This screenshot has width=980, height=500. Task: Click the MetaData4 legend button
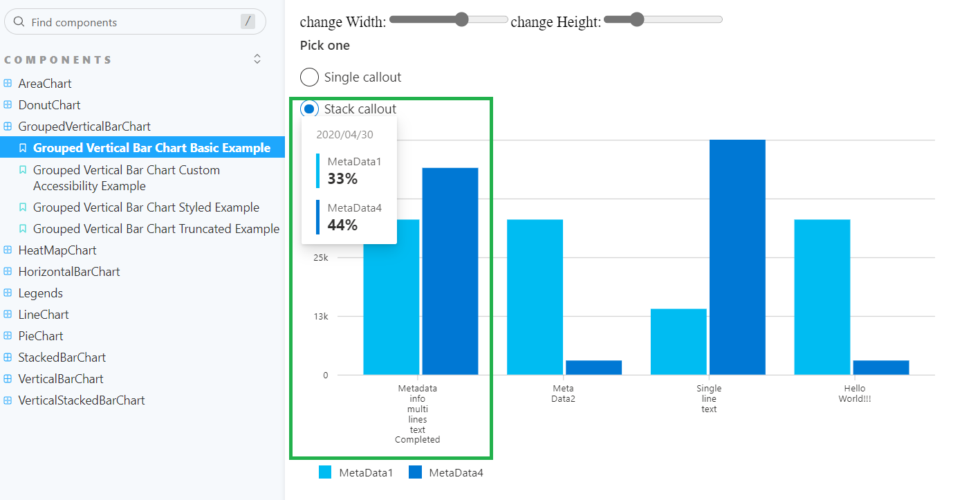click(446, 472)
